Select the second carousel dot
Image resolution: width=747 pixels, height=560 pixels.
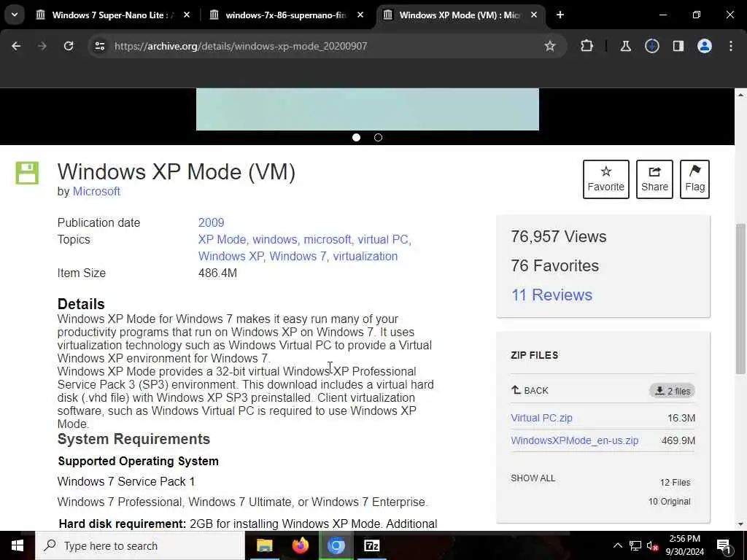(x=379, y=138)
